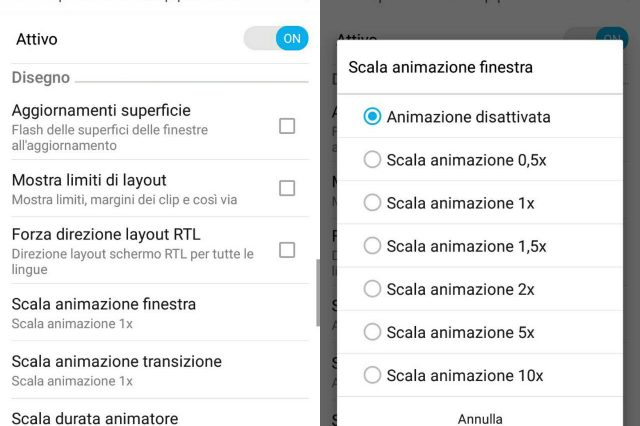
Task: Pick Scala animazione 10x radio button
Action: [373, 376]
